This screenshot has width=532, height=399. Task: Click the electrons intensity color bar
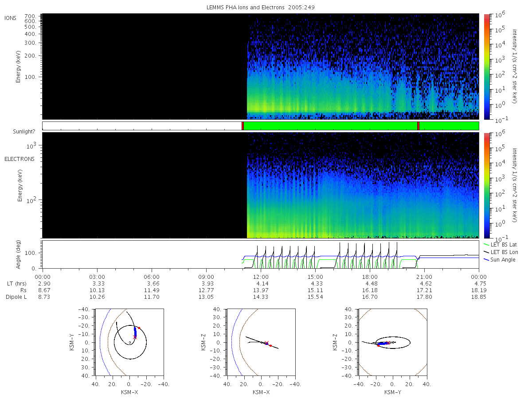tap(487, 185)
